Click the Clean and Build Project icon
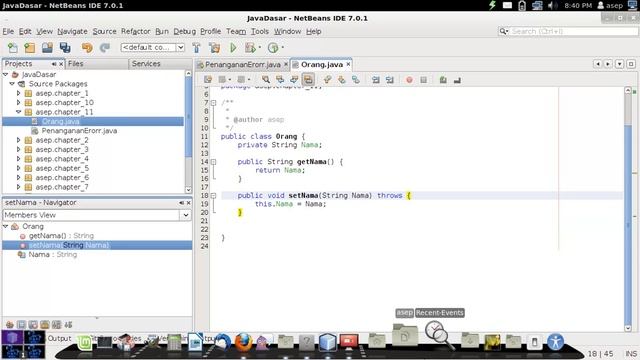Viewport: 640px width, 360px height. coord(214,48)
